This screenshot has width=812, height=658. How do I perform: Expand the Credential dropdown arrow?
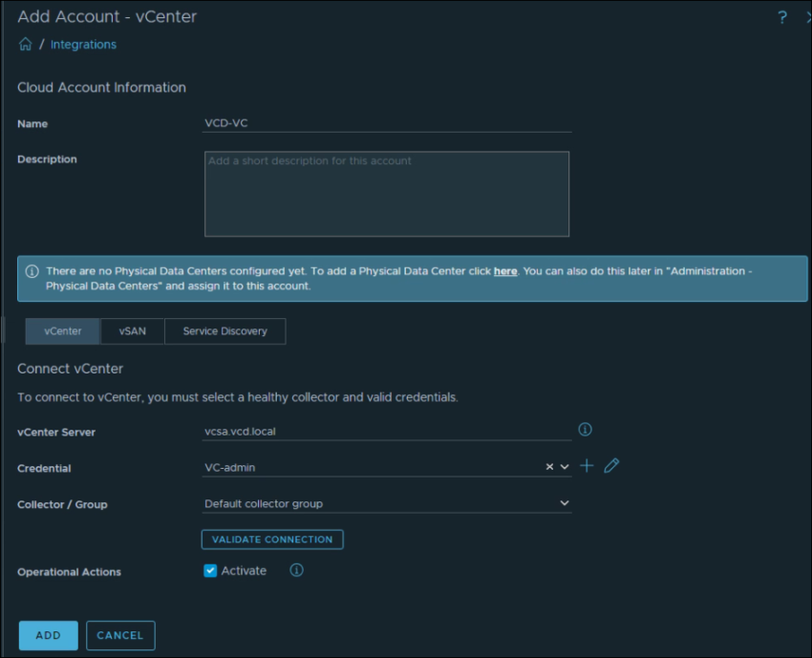coord(565,467)
